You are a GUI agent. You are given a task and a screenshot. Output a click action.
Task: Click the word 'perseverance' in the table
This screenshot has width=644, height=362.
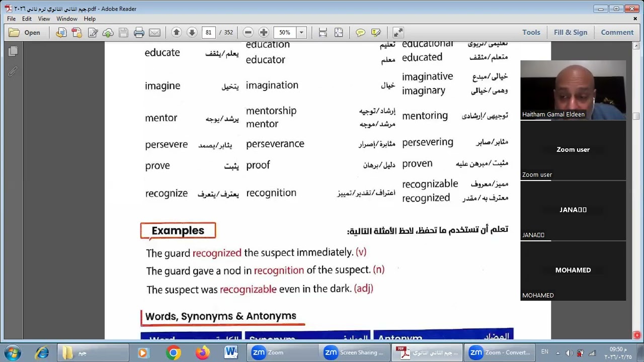pyautogui.click(x=275, y=144)
